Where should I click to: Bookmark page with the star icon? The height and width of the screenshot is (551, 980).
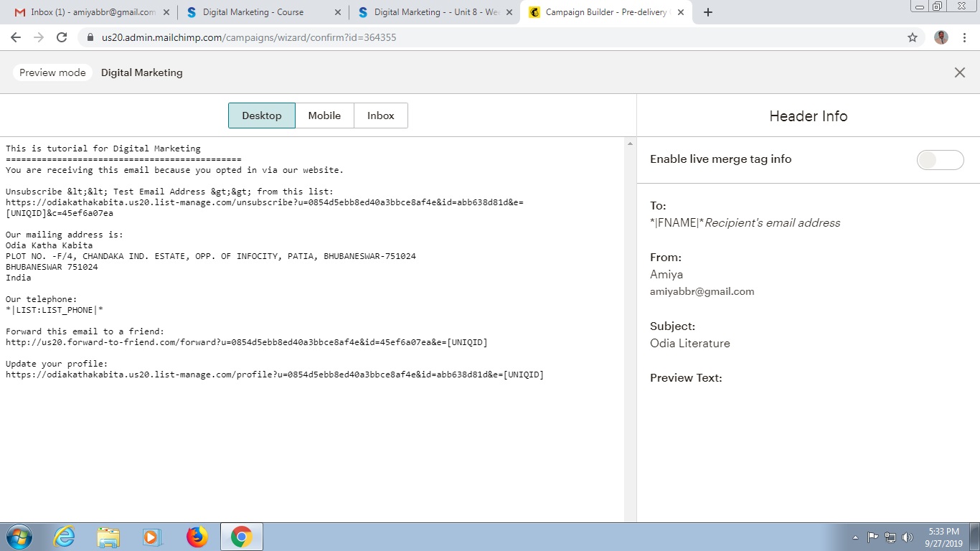[912, 37]
